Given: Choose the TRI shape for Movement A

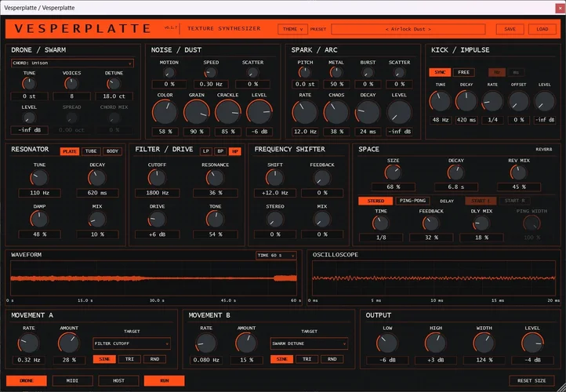Looking at the screenshot, I should 129,359.
